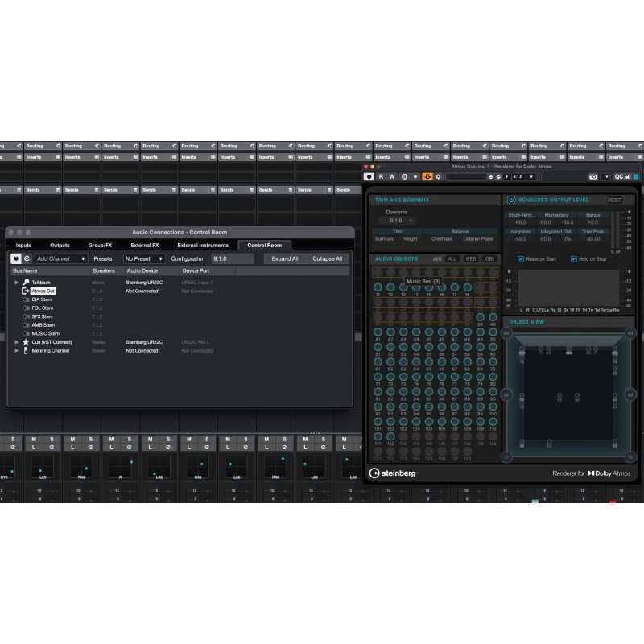Switch to the External Instruments tab
The image size is (644, 644).
tap(203, 246)
